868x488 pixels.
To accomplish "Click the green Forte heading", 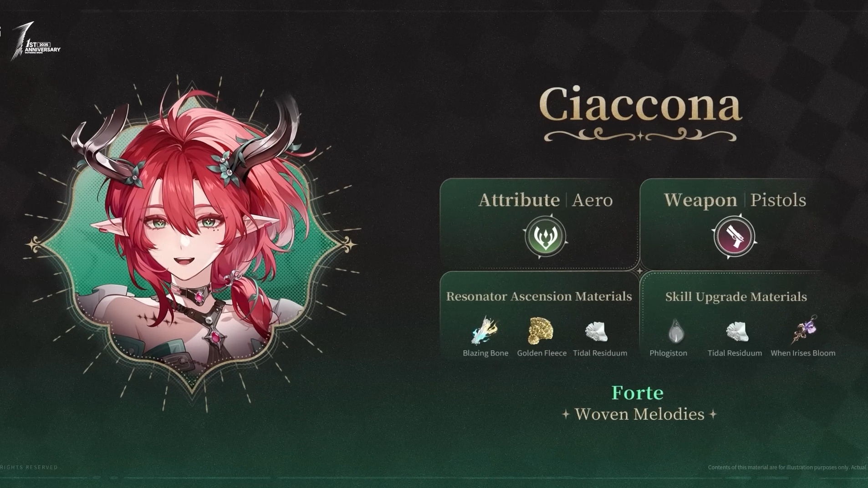I will [637, 393].
